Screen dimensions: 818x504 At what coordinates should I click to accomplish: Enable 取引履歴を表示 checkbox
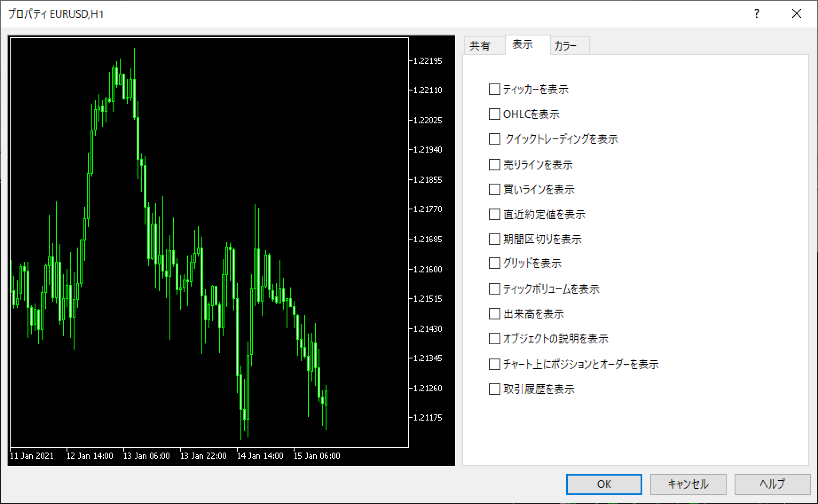(x=494, y=390)
